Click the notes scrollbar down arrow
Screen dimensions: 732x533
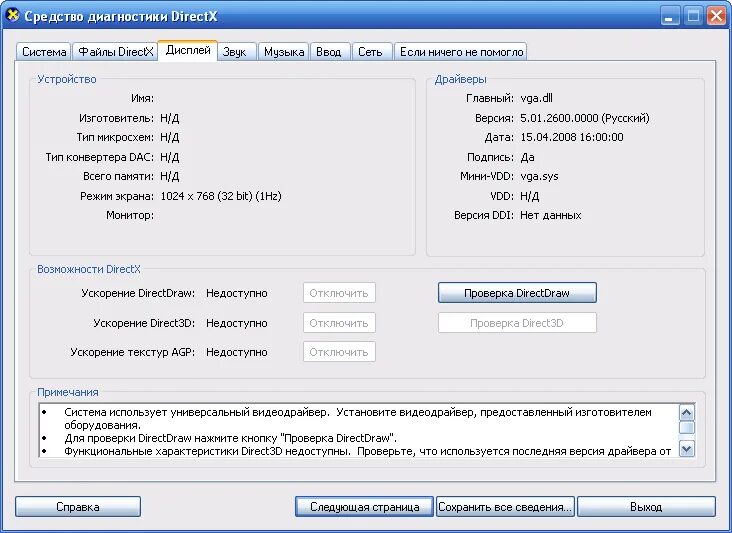[x=687, y=449]
